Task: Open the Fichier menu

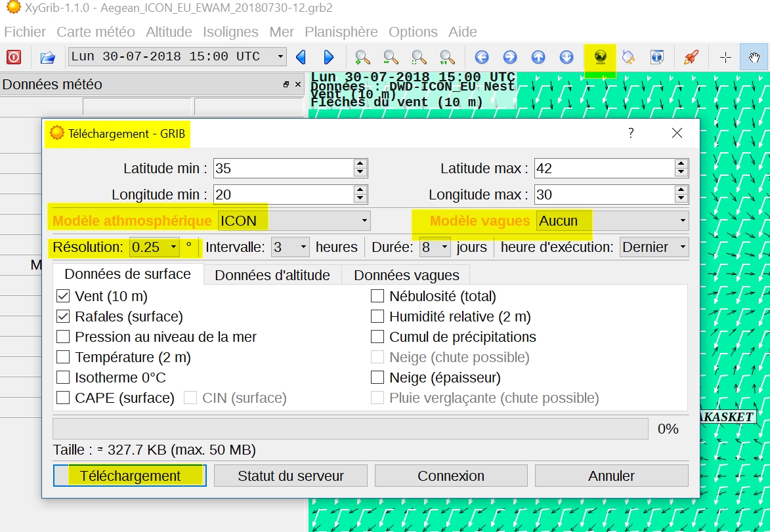Action: pos(25,32)
